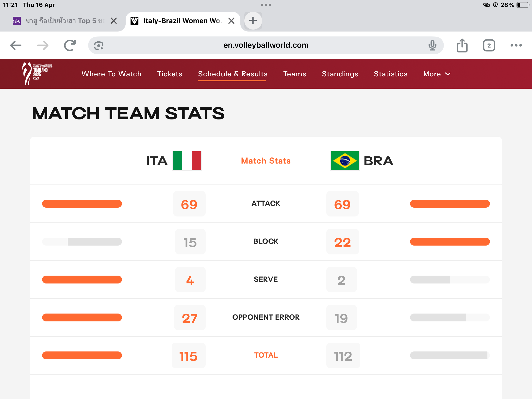The height and width of the screenshot is (399, 532).
Task: Expand the More navigation dropdown
Action: click(437, 74)
